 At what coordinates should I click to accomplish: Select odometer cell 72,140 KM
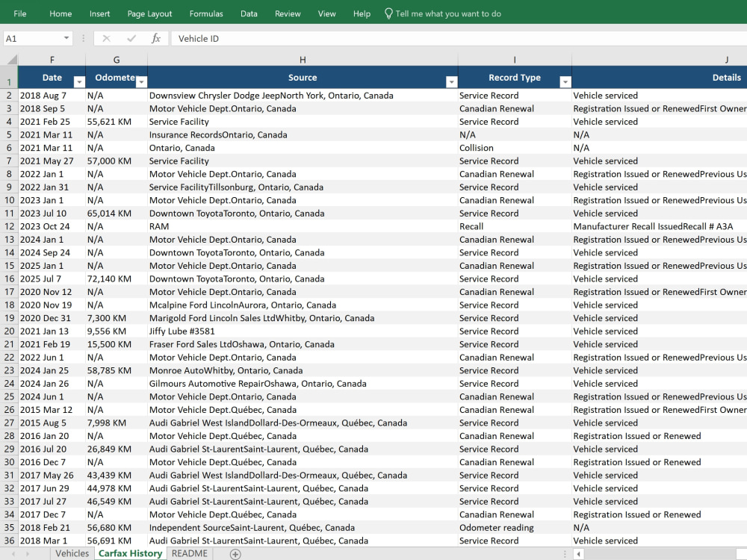pos(117,279)
